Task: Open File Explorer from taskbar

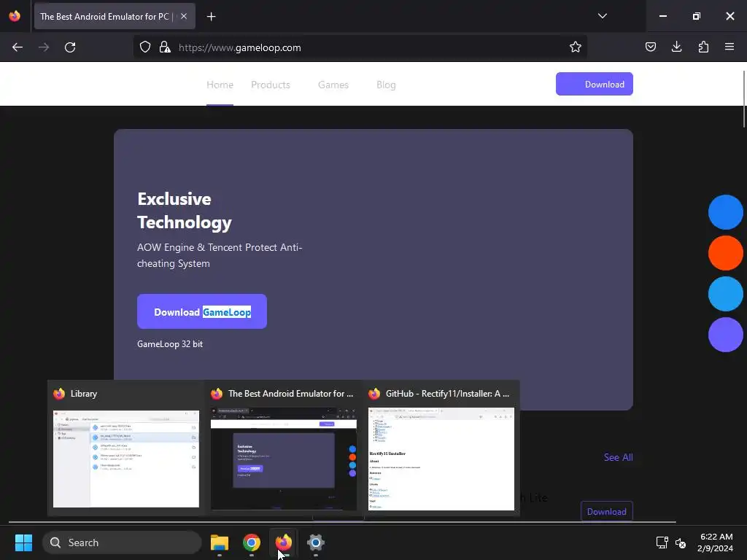Action: (x=220, y=542)
